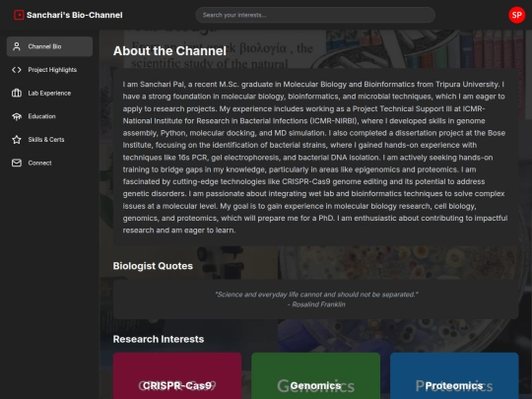Select the Channel Bio sidebar item
532x399 pixels.
click(49, 46)
